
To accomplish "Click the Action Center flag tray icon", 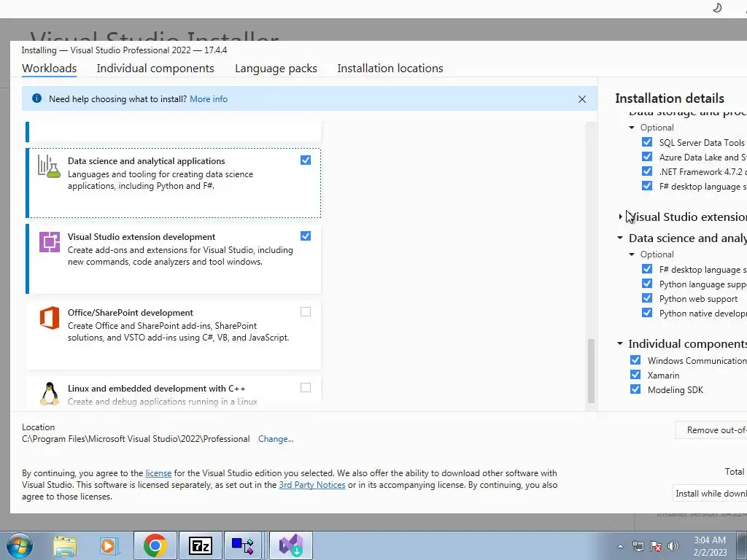I will [656, 546].
